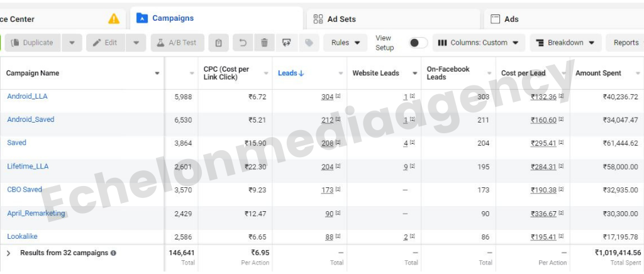Image resolution: width=644 pixels, height=274 pixels.
Task: Switch to the Ad Sets tab
Action: [x=393, y=19]
